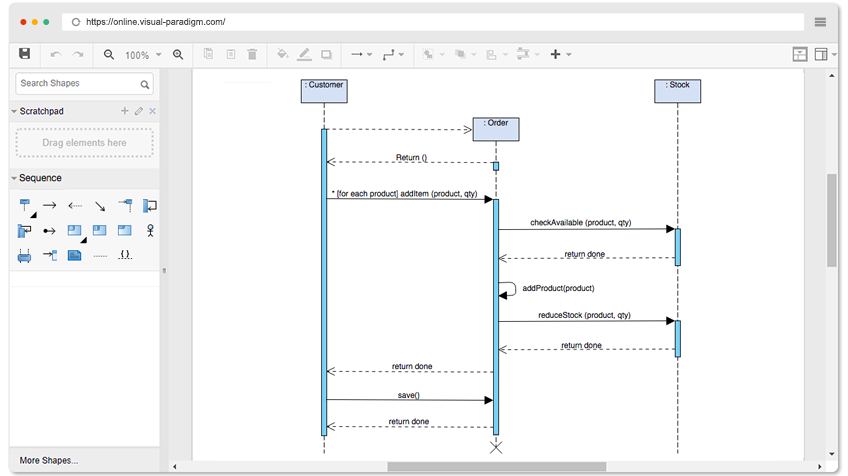This screenshot has width=848, height=476.
Task: Select the Self message shape
Action: tap(150, 206)
